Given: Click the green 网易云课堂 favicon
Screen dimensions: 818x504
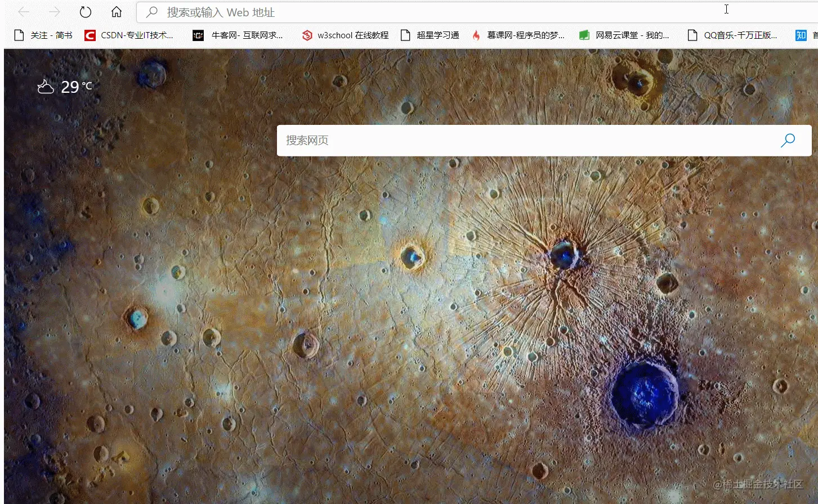Looking at the screenshot, I should [x=584, y=35].
